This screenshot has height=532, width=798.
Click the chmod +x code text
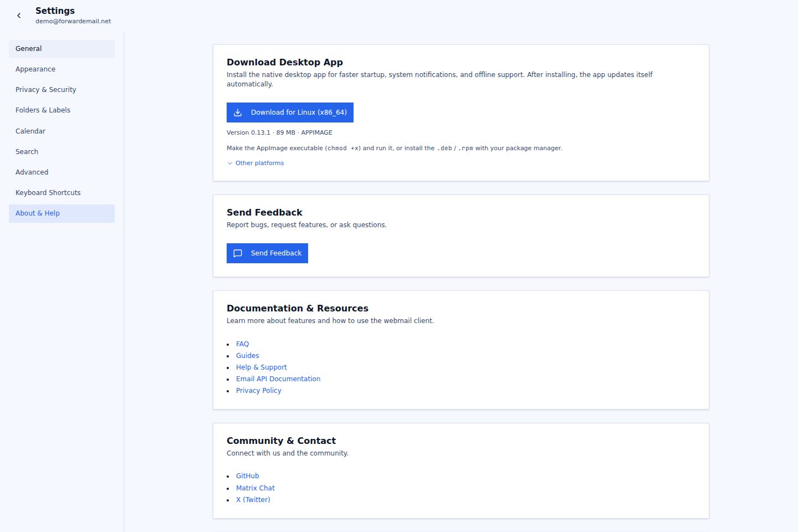343,149
